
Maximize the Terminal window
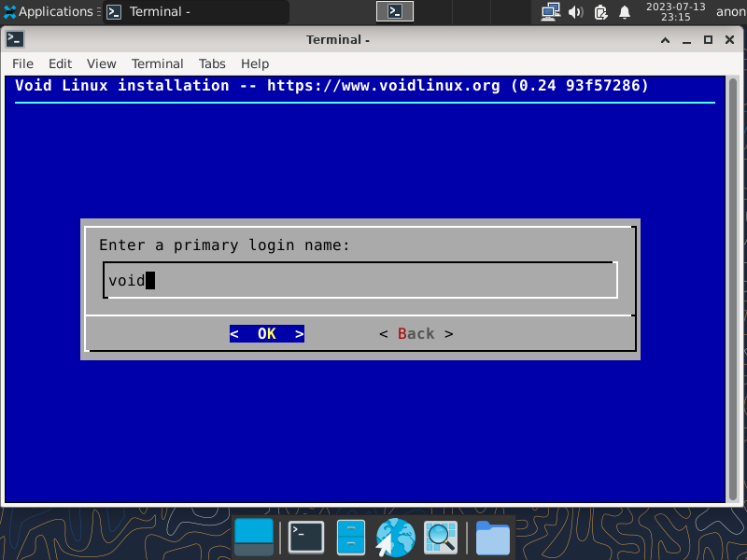pyautogui.click(x=708, y=40)
